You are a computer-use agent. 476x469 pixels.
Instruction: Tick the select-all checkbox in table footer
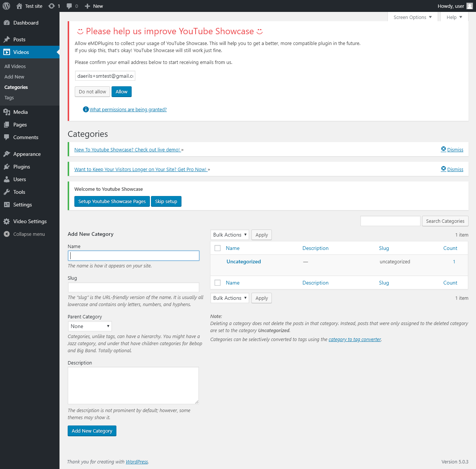(218, 283)
